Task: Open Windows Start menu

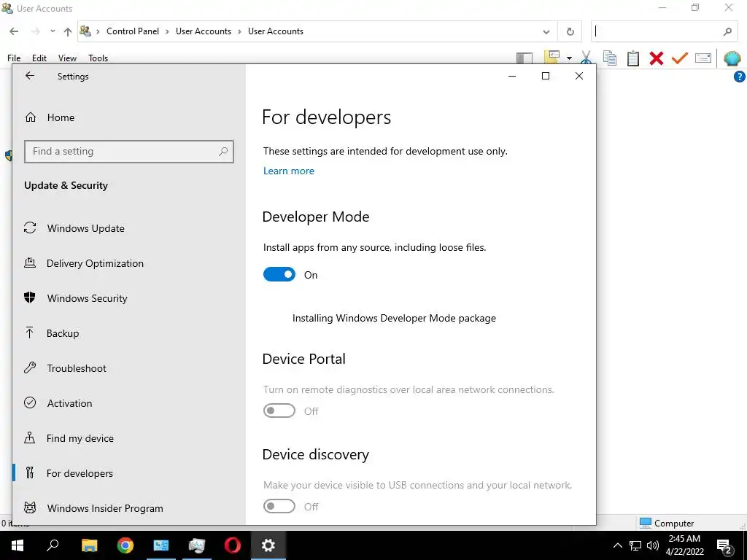Action: click(x=18, y=545)
